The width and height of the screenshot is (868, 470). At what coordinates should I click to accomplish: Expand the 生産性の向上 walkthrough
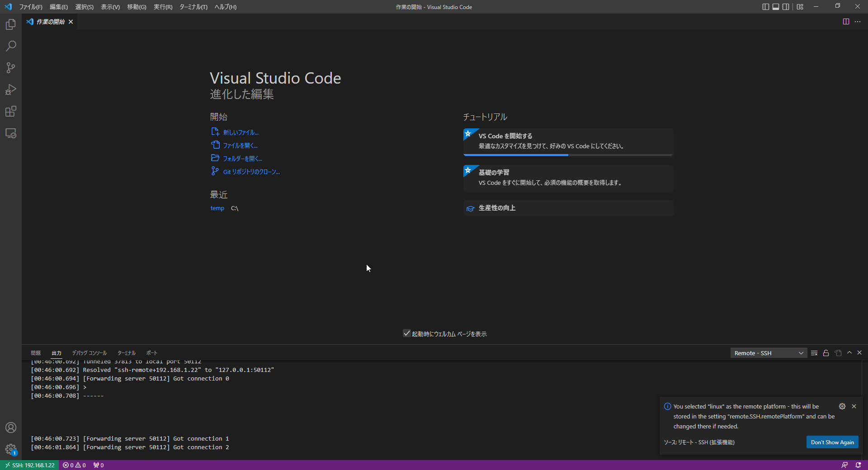(x=568, y=208)
